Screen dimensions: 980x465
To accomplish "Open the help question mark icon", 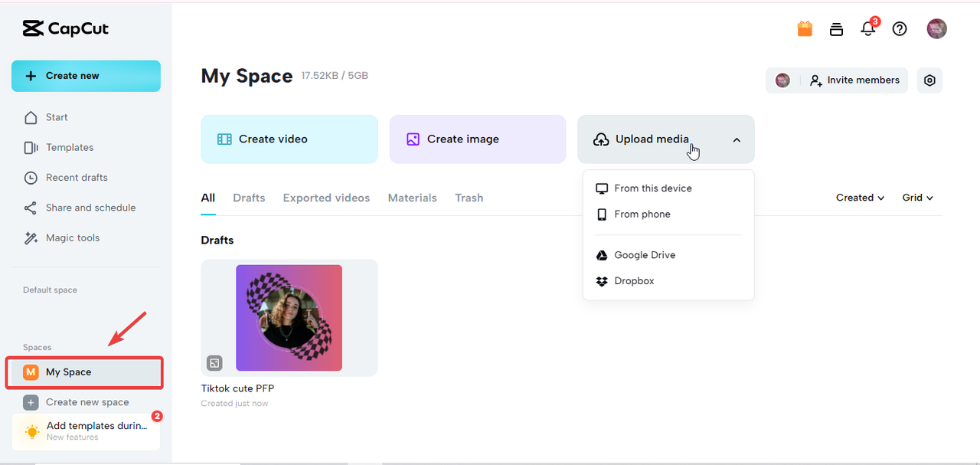I will tap(900, 29).
